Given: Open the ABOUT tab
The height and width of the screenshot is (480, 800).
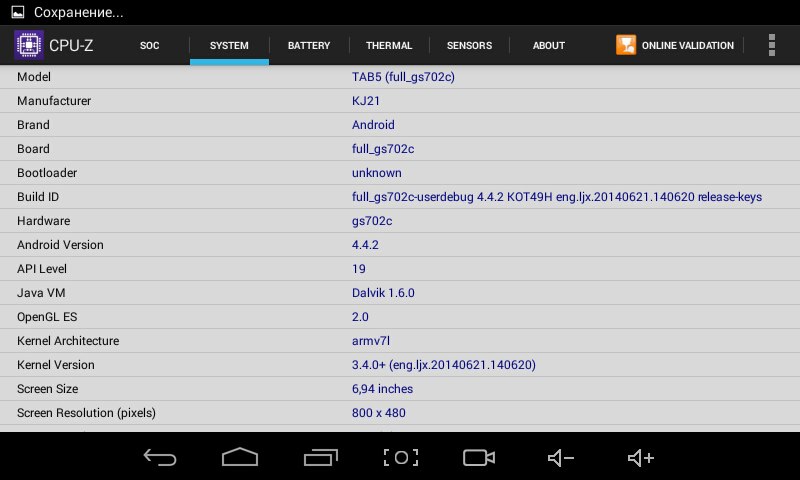Looking at the screenshot, I should [x=548, y=45].
